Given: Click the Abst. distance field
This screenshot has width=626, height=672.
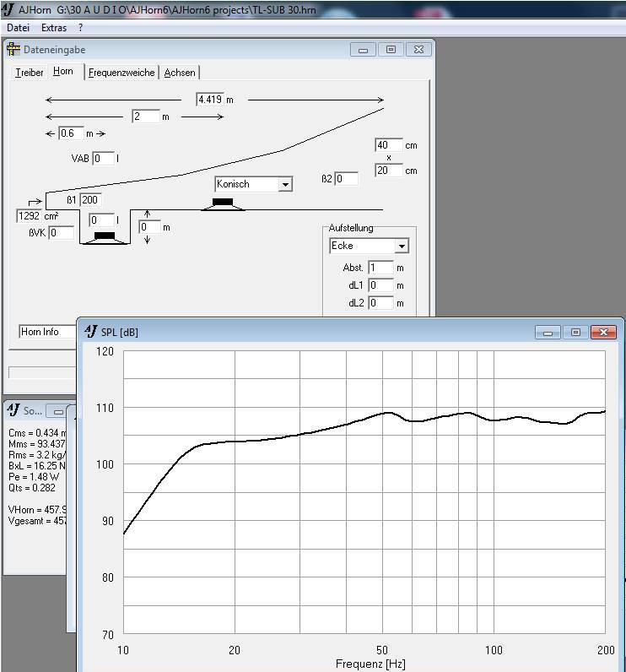Looking at the screenshot, I should point(380,268).
